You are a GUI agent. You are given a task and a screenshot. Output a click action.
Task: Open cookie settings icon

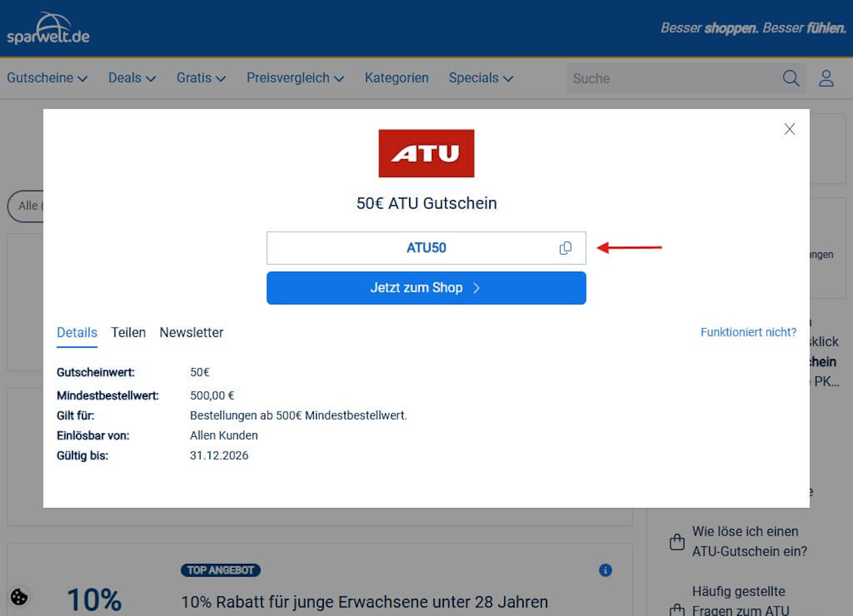[x=19, y=597]
